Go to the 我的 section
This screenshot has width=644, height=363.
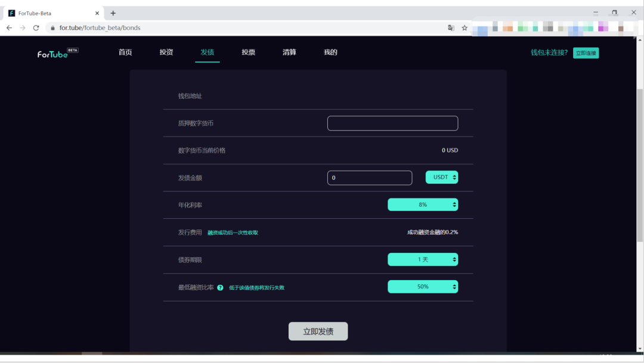(331, 52)
